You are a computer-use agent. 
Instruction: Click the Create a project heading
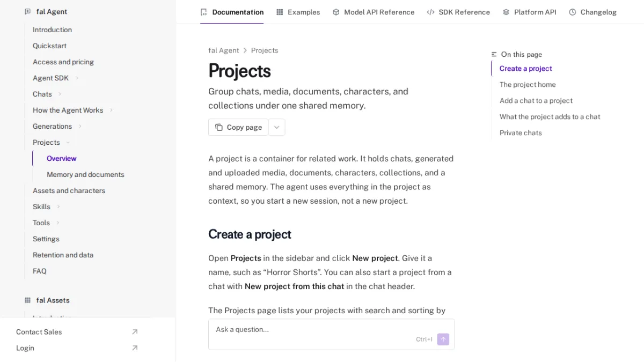coord(250,234)
